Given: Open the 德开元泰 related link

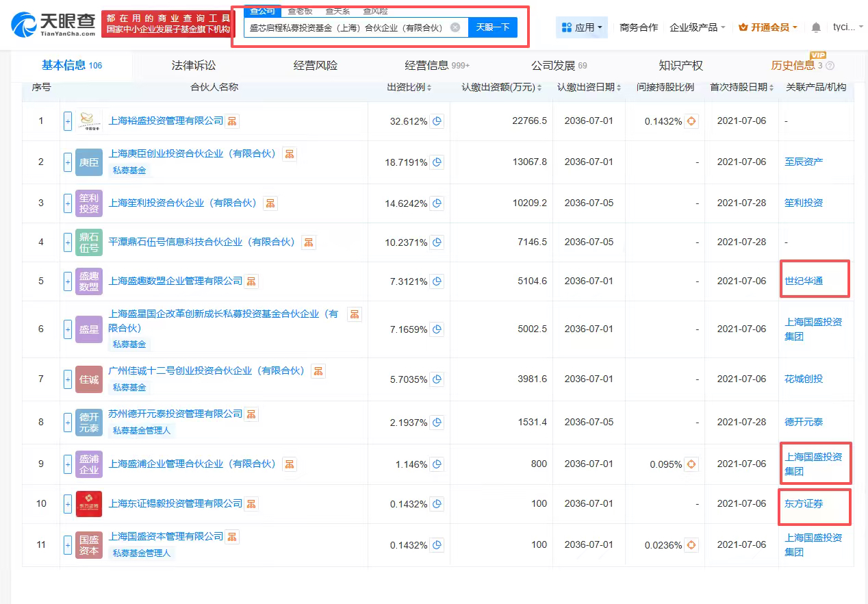Looking at the screenshot, I should [x=804, y=422].
